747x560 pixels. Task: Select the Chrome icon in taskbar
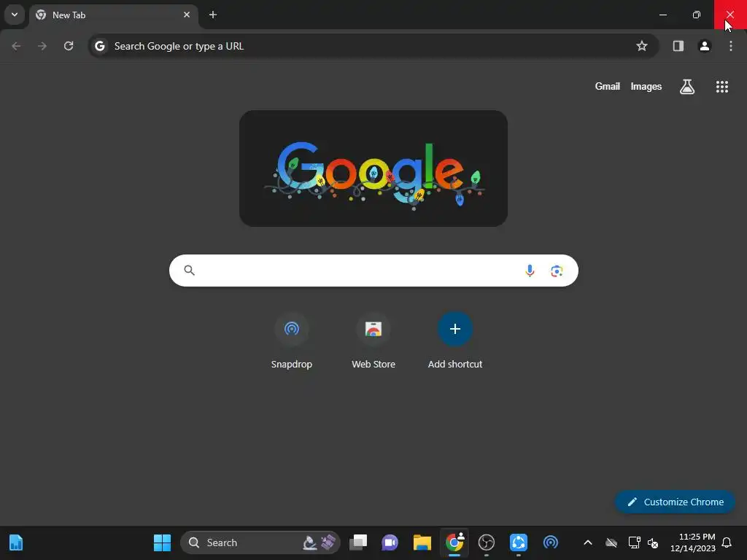click(454, 542)
